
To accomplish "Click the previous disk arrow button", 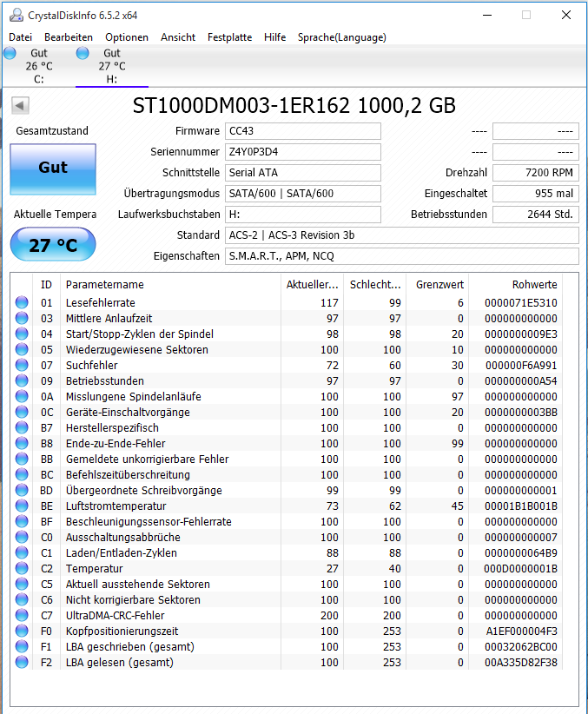I will pos(20,106).
